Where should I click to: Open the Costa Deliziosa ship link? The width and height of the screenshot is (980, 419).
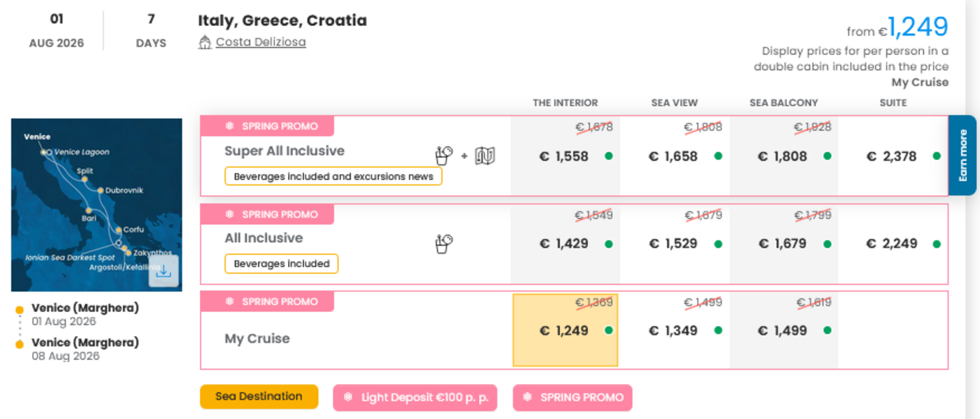(x=261, y=42)
